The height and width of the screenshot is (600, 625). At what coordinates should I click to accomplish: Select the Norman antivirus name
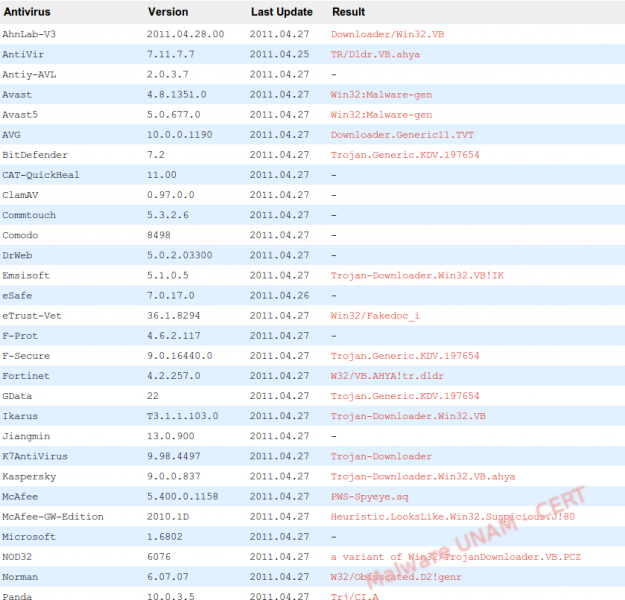20,577
